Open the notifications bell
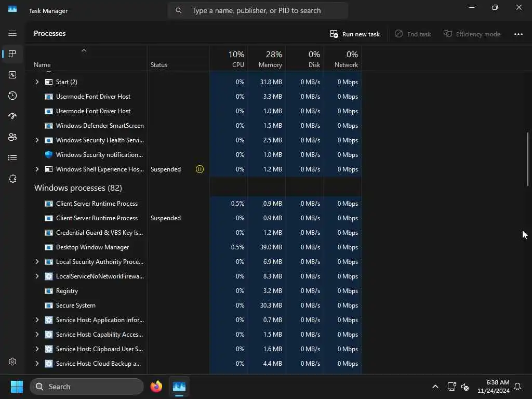The height and width of the screenshot is (399, 532). point(517,387)
